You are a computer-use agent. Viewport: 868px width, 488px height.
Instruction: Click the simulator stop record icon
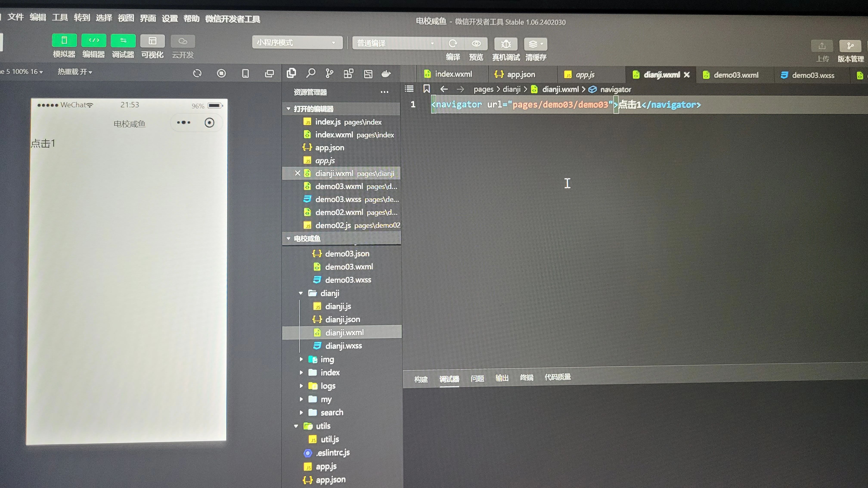pyautogui.click(x=221, y=73)
